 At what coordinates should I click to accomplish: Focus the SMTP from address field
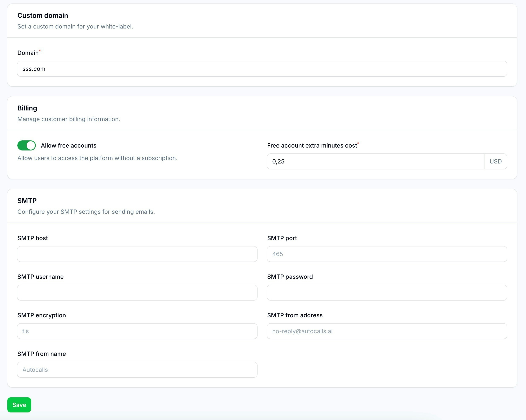pos(387,331)
